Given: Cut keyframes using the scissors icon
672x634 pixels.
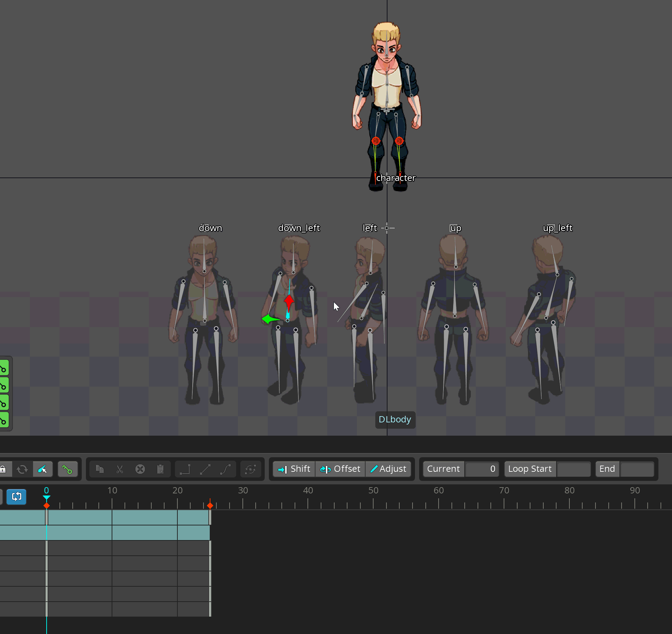Looking at the screenshot, I should click(120, 469).
